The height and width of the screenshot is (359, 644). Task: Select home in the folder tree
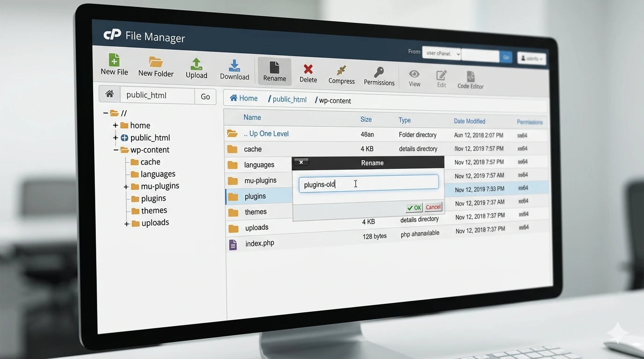[x=140, y=125]
